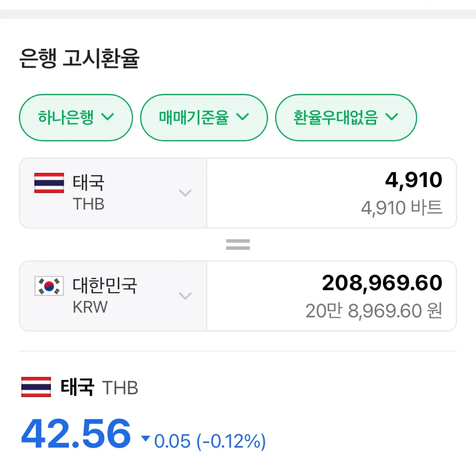476x476 pixels.
Task: Click the Thailand flag beside 태국 THB heading
Action: [36, 387]
